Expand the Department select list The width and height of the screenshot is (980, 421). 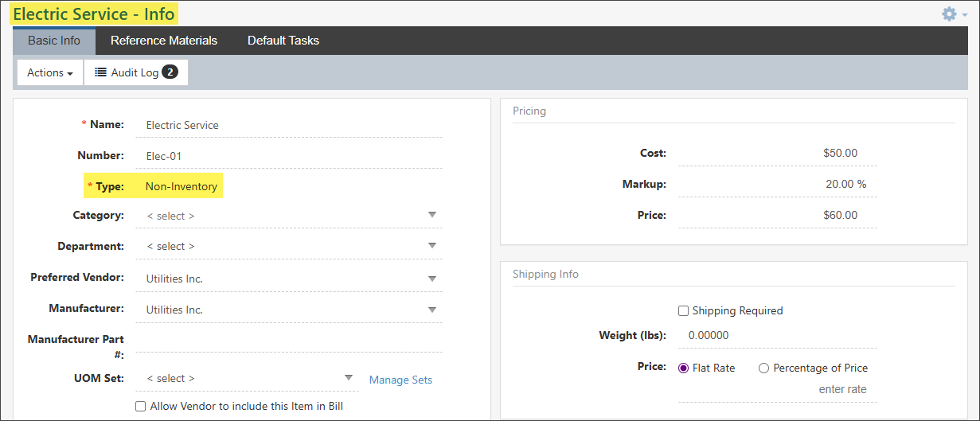click(432, 246)
